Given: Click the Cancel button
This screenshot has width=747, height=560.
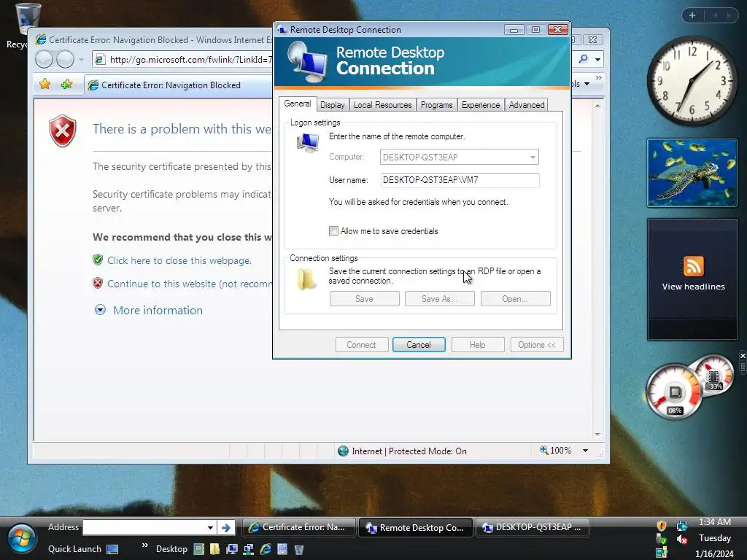Looking at the screenshot, I should (x=419, y=345).
